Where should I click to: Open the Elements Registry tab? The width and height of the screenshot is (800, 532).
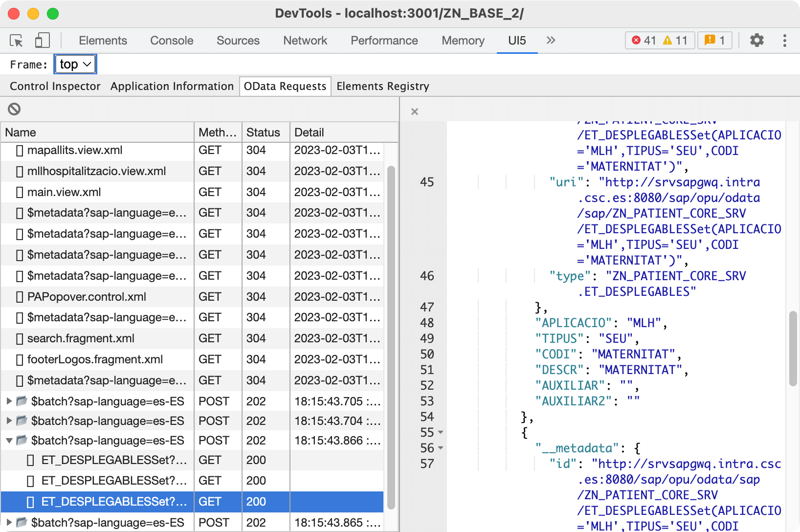(382, 87)
